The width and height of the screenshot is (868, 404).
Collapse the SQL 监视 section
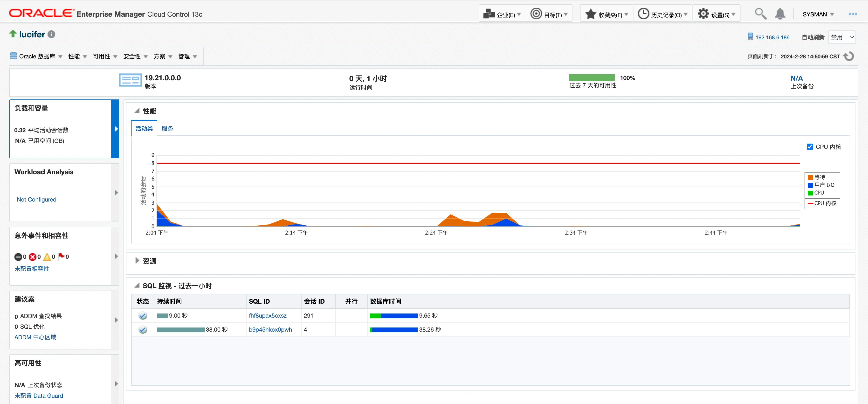pyautogui.click(x=137, y=286)
